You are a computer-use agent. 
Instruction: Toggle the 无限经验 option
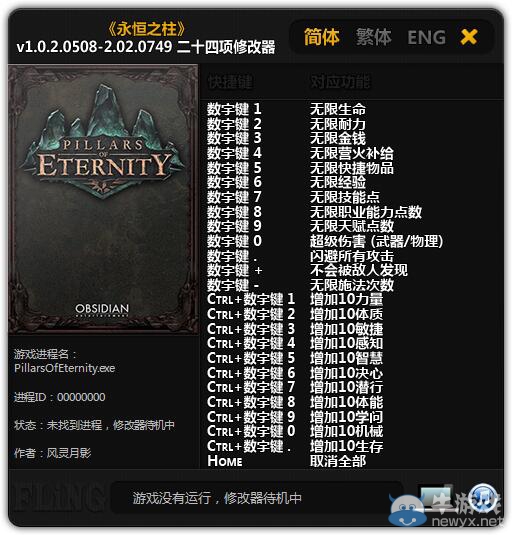338,182
